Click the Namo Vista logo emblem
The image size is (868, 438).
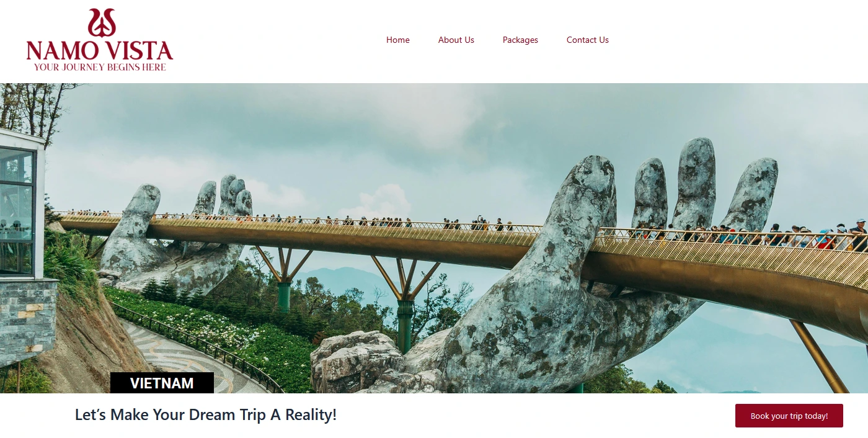[102, 23]
